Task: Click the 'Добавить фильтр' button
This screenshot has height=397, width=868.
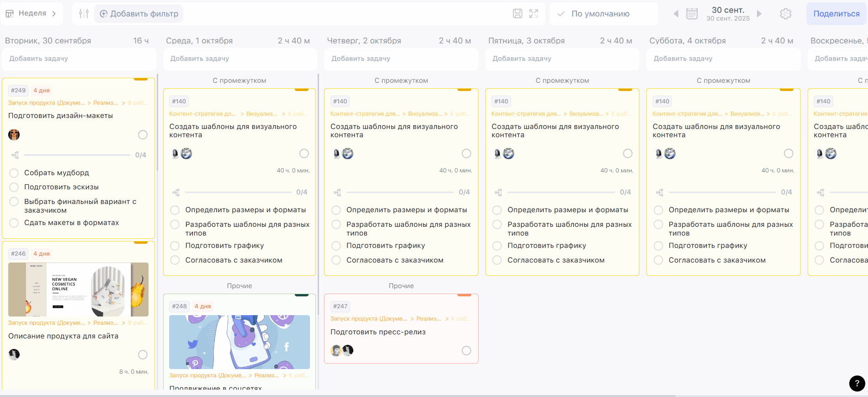Action: click(x=139, y=14)
